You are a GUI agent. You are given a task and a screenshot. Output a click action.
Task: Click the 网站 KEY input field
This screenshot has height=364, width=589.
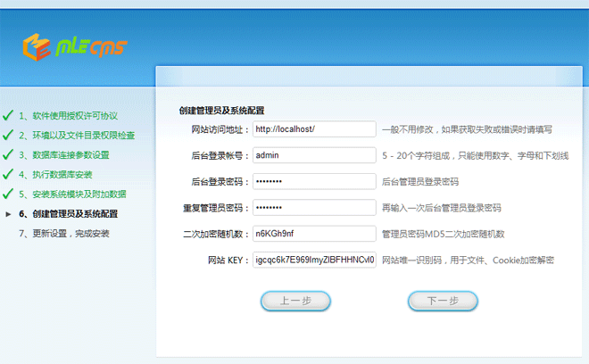point(312,260)
